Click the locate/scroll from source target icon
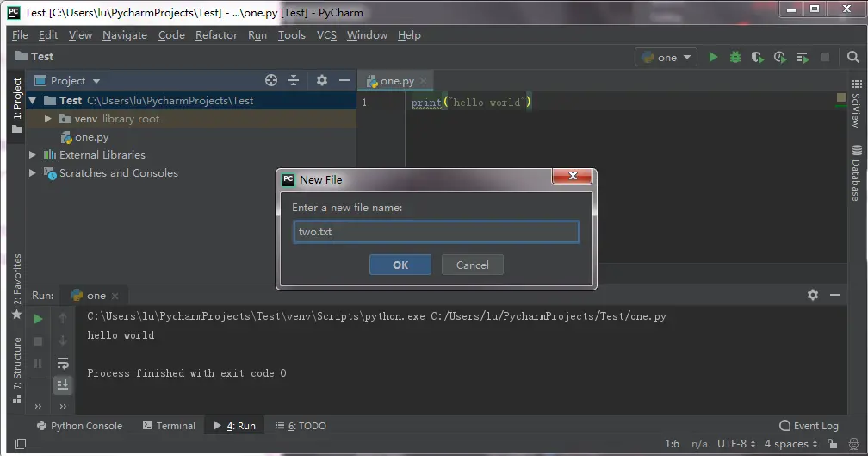Image resolution: width=868 pixels, height=456 pixels. [x=270, y=80]
